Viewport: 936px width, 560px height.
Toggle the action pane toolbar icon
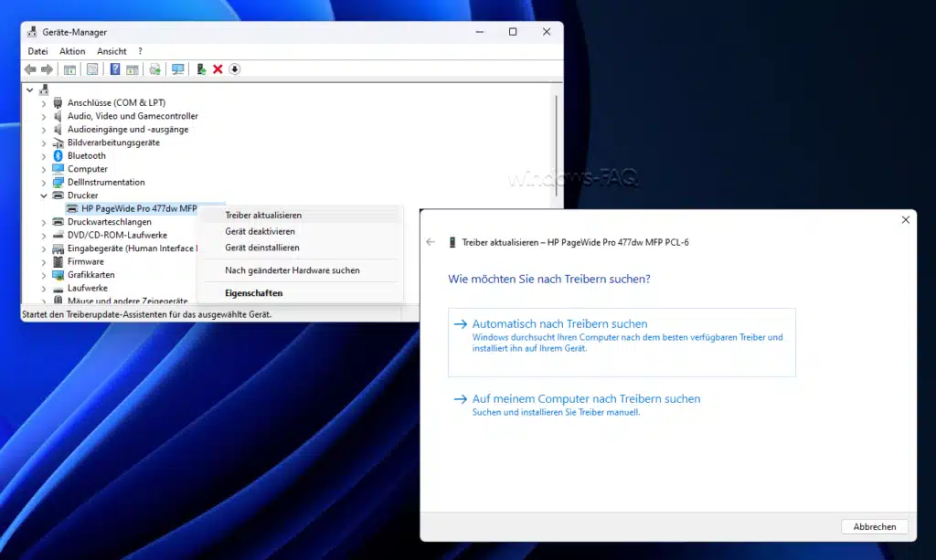coord(133,69)
